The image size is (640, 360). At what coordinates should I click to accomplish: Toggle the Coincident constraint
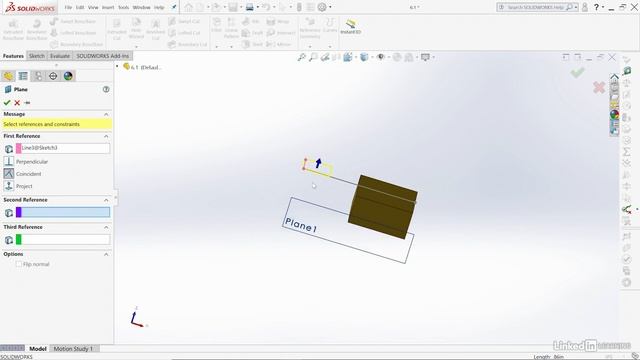coord(9,173)
